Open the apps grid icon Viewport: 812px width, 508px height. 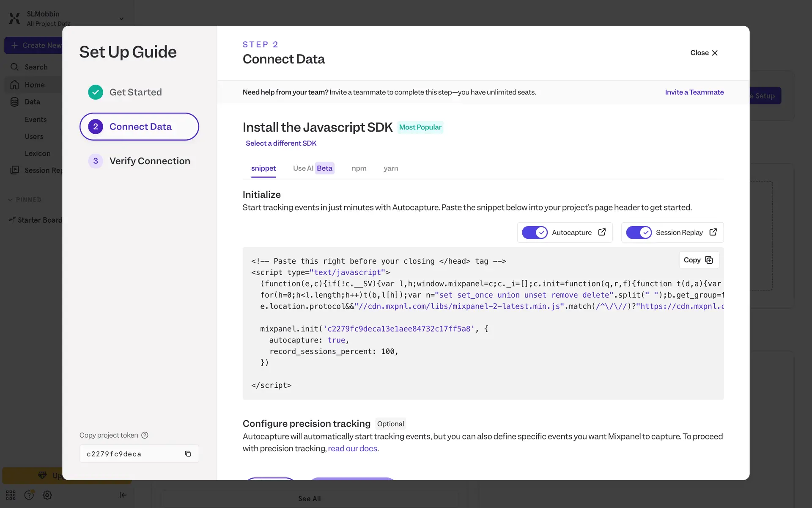click(11, 495)
